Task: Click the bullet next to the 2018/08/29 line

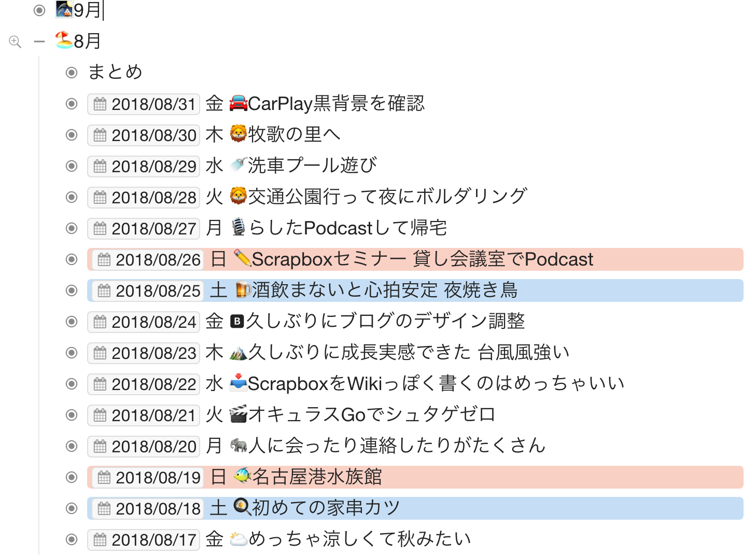Action: 71,166
